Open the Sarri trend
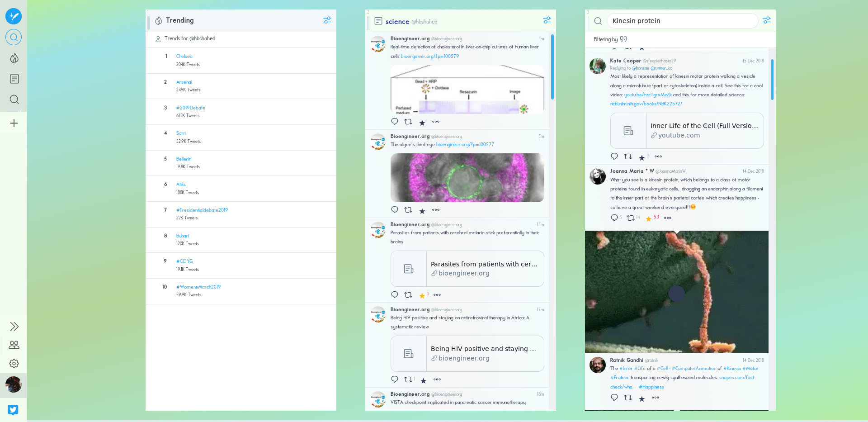The width and height of the screenshot is (868, 422). [x=181, y=133]
